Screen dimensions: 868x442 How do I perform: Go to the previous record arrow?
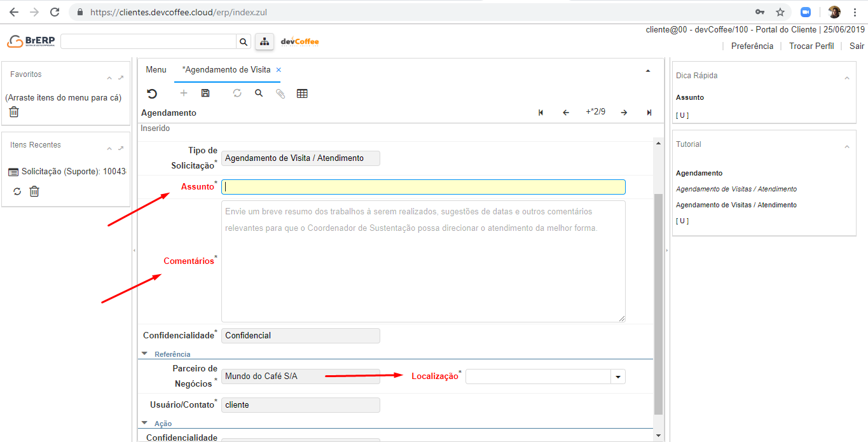click(x=565, y=113)
